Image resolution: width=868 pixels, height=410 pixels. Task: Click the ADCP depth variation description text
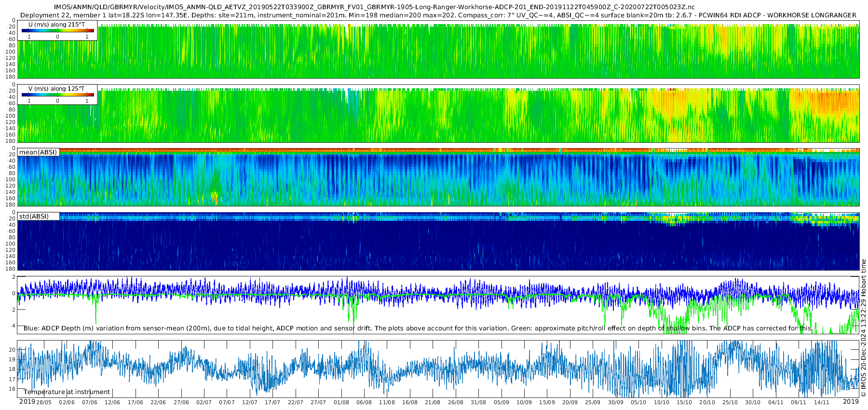[418, 328]
